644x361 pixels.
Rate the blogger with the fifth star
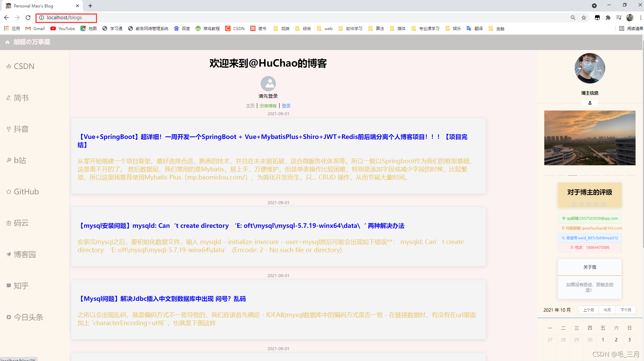[604, 204]
